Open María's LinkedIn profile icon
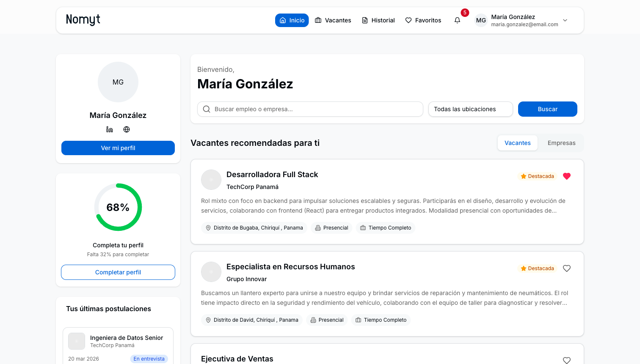Viewport: 640px width, 364px height. [x=110, y=129]
